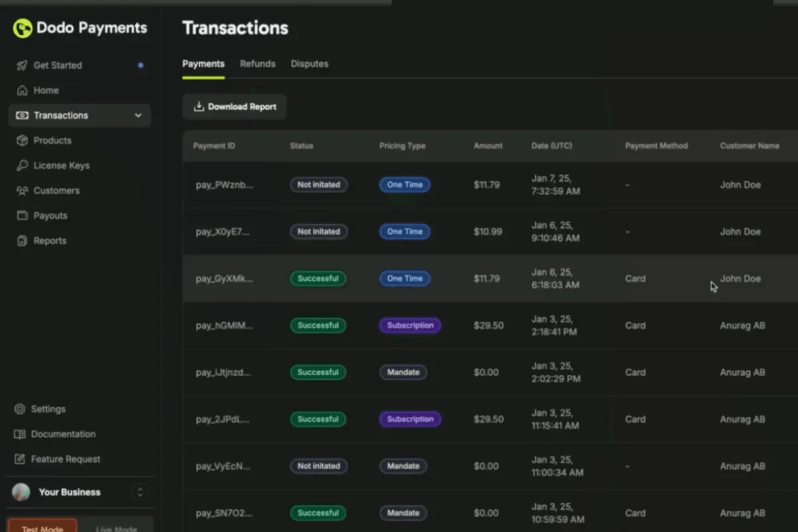Open payment pay_hGMlM... row ID
Viewport: 798px width, 532px height.
coord(224,326)
